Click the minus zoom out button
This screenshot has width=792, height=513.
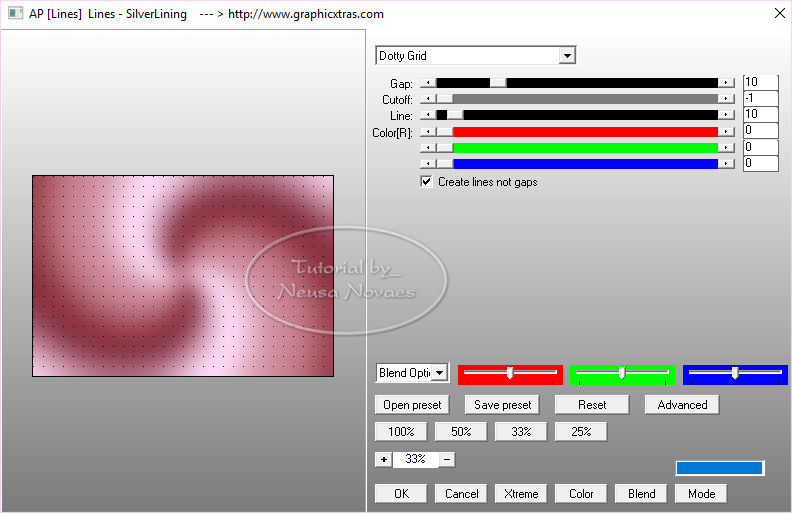[447, 459]
